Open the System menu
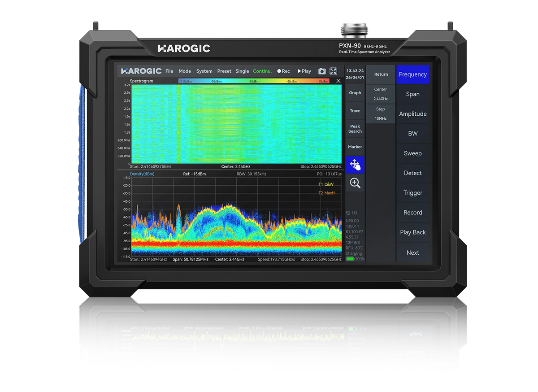The width and height of the screenshot is (538, 392). 204,71
